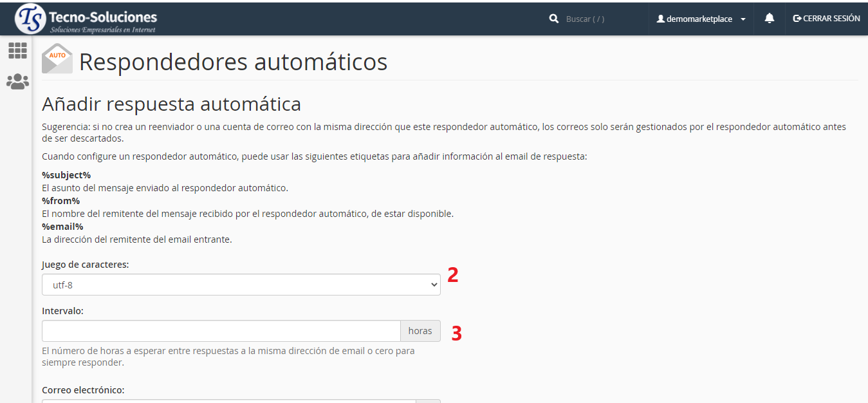Screen dimensions: 868x403
Task: Click the Correo electrónico label
Action: [x=83, y=390]
